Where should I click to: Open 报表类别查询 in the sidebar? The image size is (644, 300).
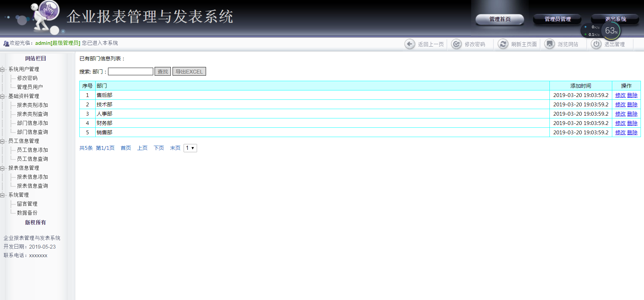click(32, 114)
